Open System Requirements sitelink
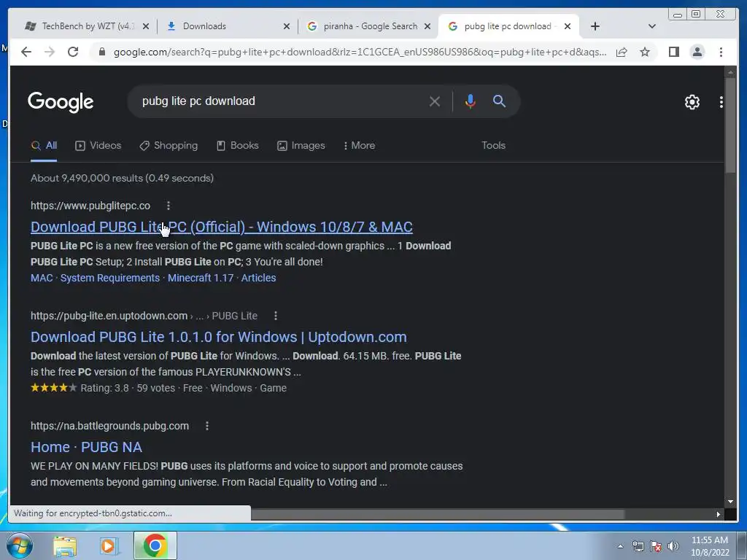This screenshot has height=560, width=747. [x=110, y=278]
